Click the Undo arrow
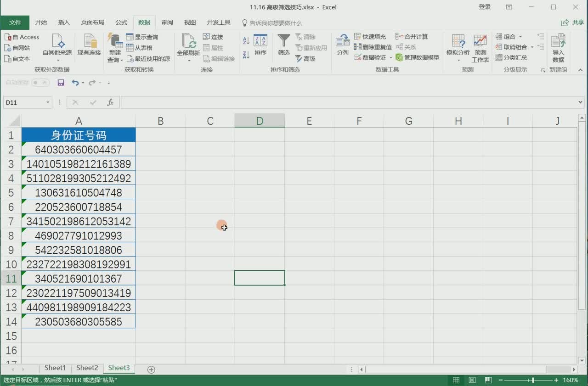 pyautogui.click(x=75, y=83)
